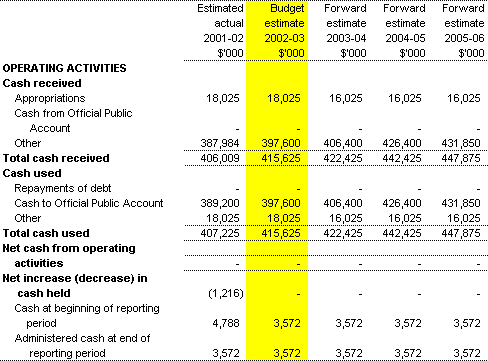Viewport: 488px width, 361px height.
Task: Click the Estimated actual column header
Action: (220, 16)
